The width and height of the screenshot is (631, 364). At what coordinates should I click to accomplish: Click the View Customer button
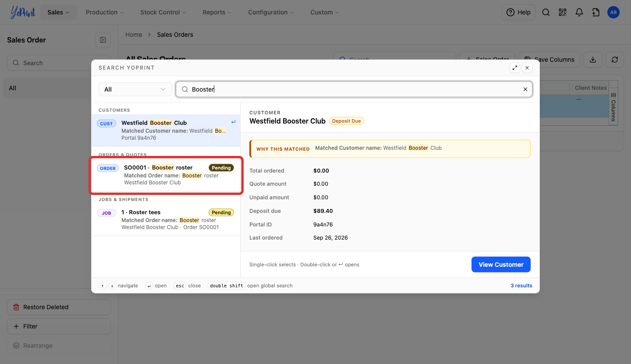pos(501,265)
